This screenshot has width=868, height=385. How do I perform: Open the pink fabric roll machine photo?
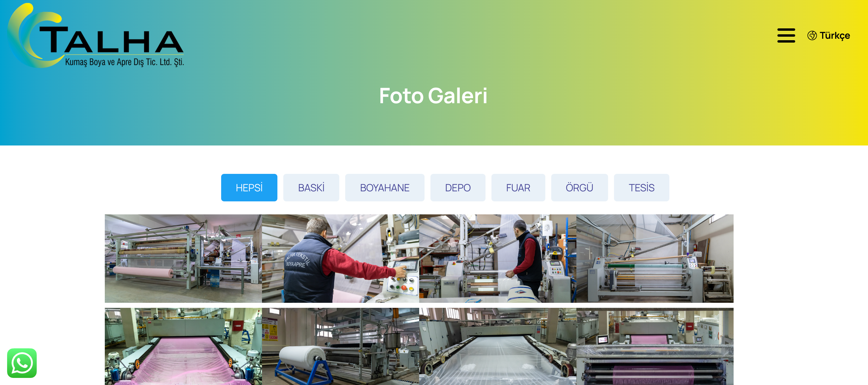pos(183,258)
